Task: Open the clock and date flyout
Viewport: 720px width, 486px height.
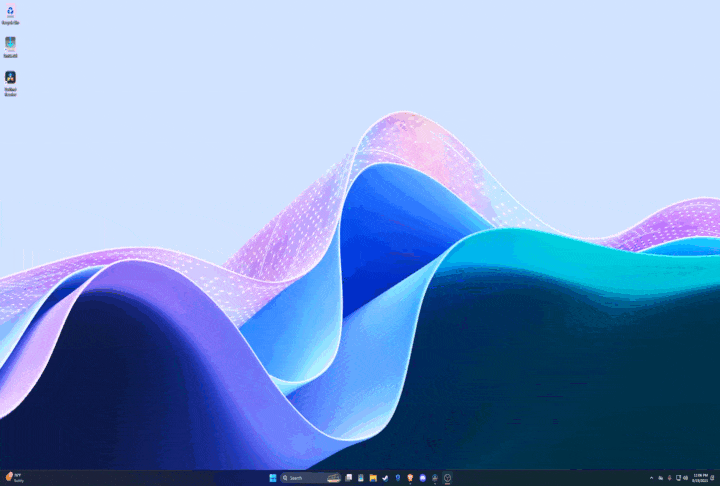Action: 700,478
